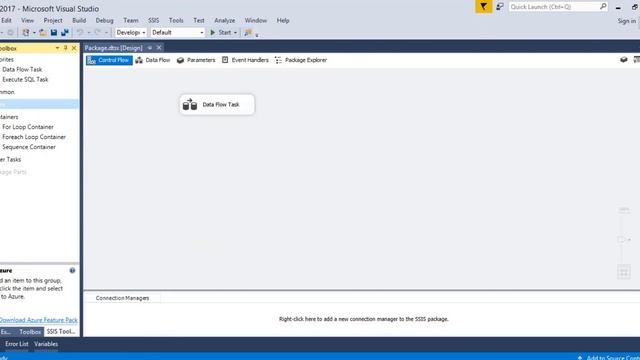Click the right-click hint text in Connection Managers

click(363, 319)
